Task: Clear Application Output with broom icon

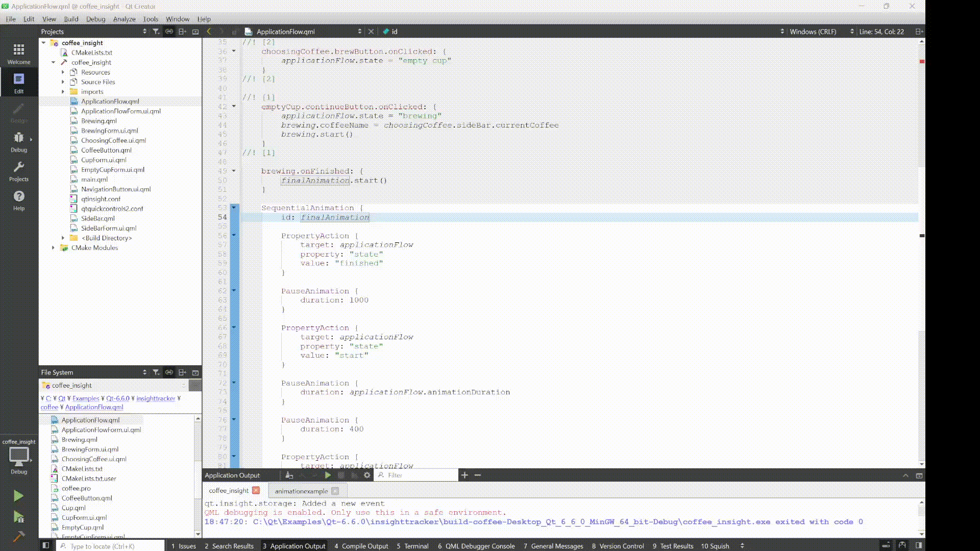Action: pyautogui.click(x=289, y=475)
